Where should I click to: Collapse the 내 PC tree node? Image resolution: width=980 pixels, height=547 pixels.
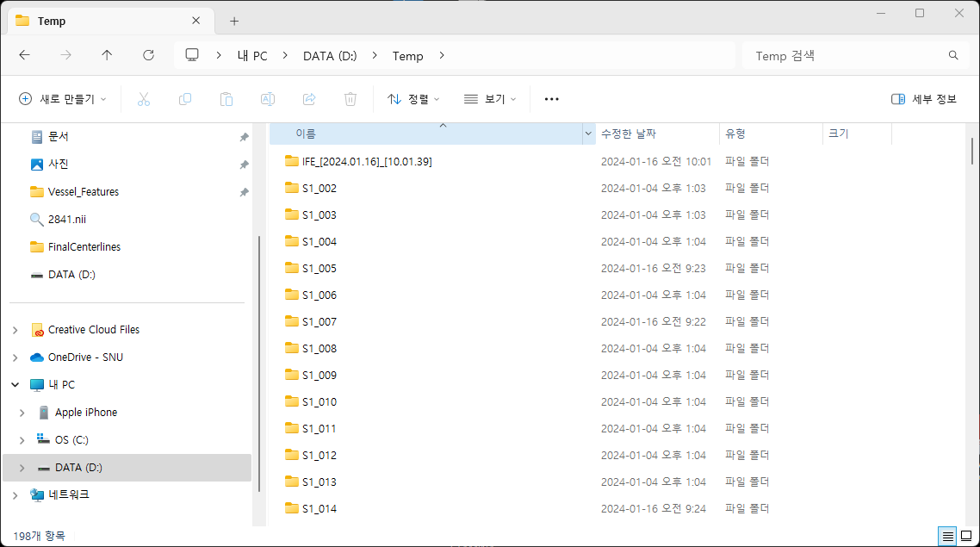click(16, 385)
